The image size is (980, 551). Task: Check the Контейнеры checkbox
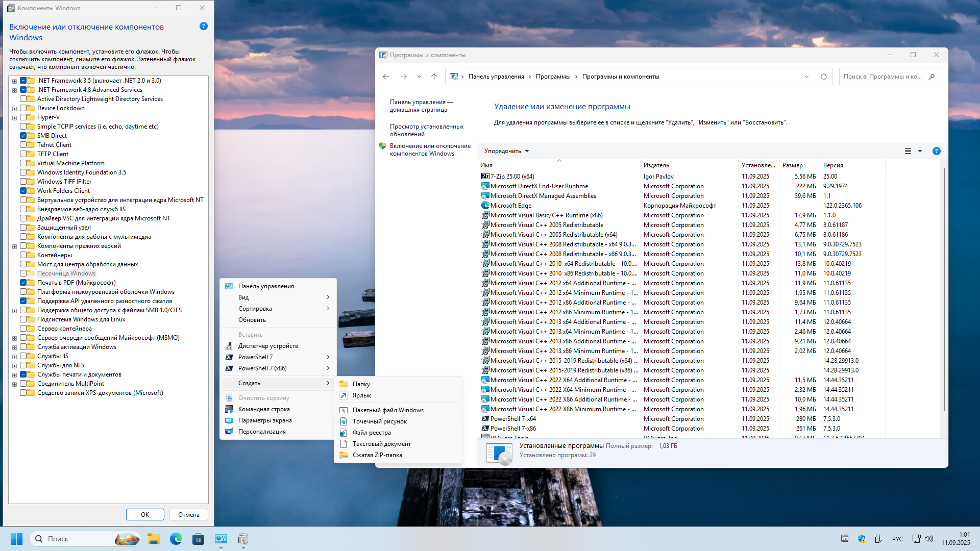click(x=23, y=255)
